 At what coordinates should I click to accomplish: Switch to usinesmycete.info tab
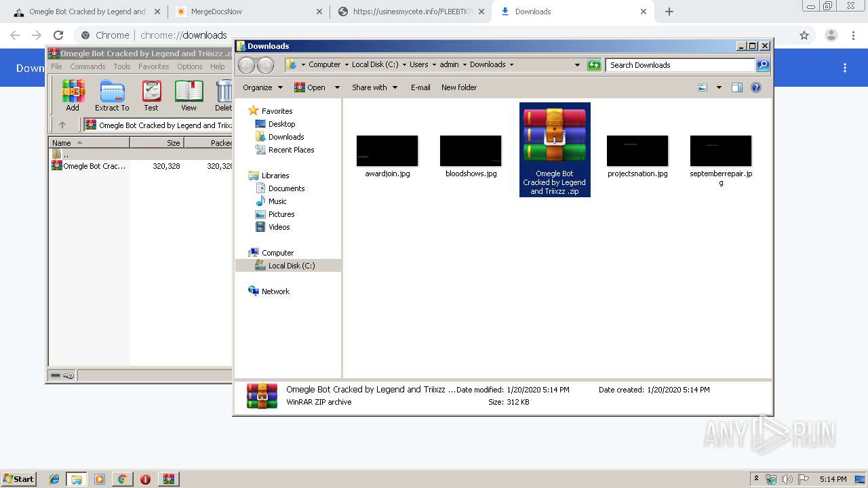click(x=411, y=12)
